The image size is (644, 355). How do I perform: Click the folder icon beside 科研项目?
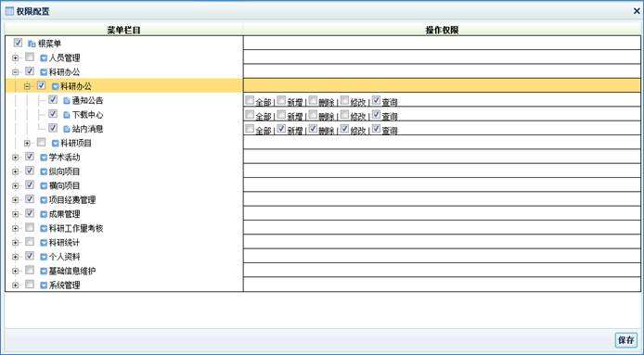click(x=56, y=144)
